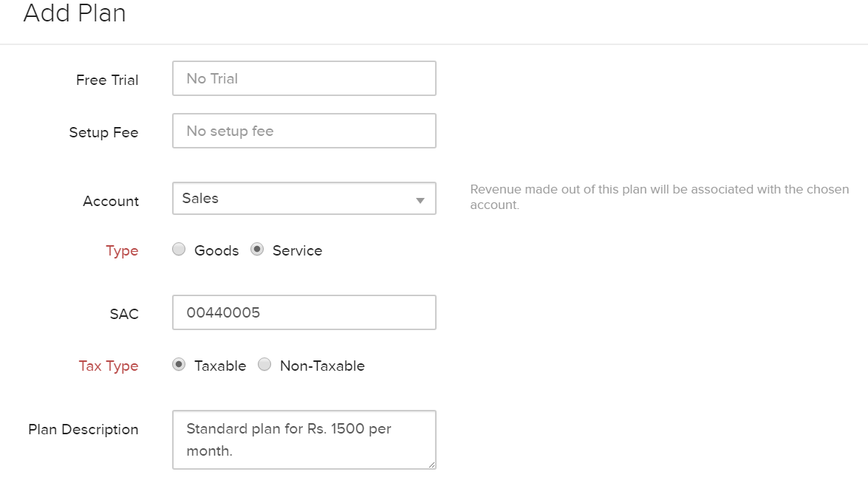868x483 pixels.
Task: Click the revenue association help text
Action: coord(660,196)
